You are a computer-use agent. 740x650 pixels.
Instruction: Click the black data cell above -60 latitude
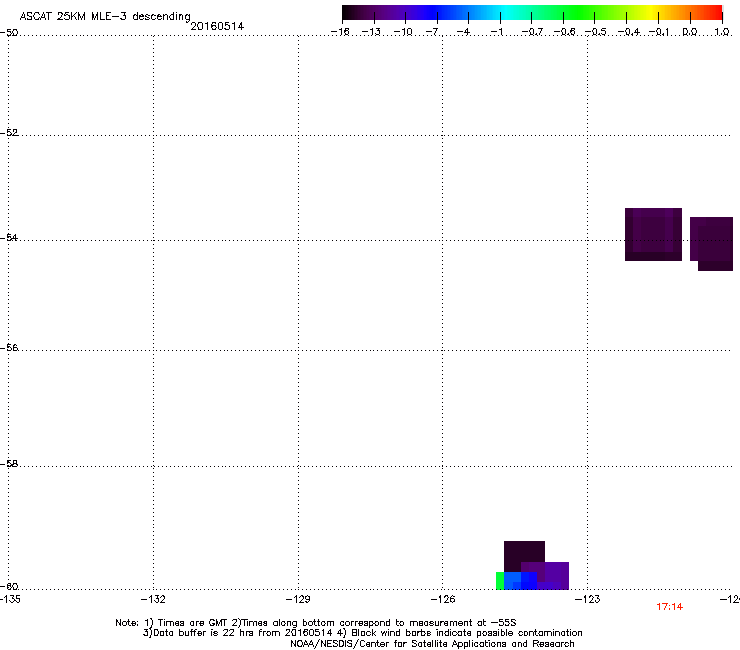[524, 552]
